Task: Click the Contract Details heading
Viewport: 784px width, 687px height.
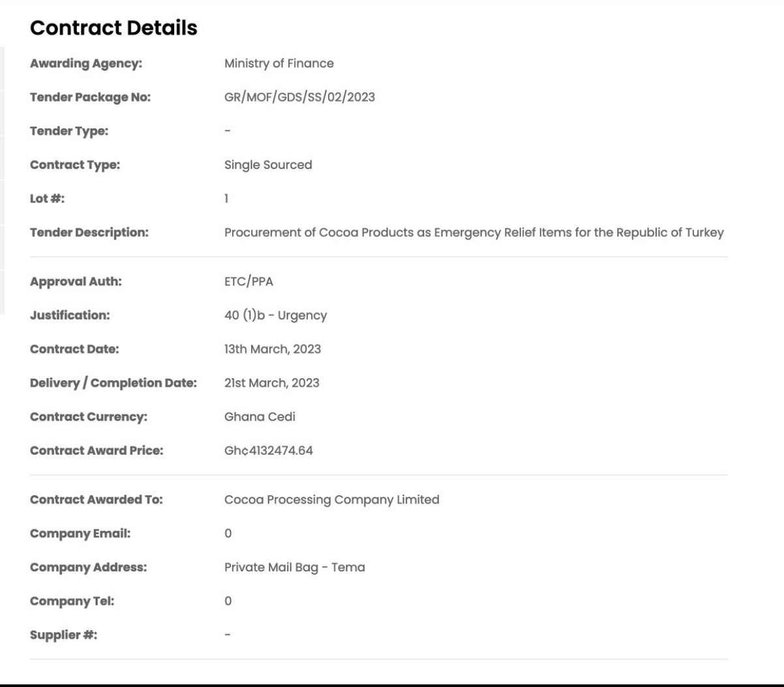Action: [113, 28]
